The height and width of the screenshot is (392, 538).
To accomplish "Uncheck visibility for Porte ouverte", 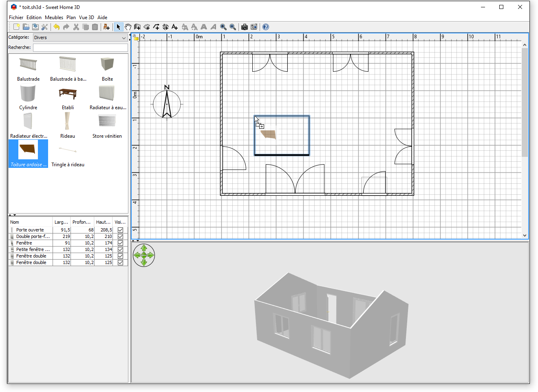I will [x=120, y=230].
